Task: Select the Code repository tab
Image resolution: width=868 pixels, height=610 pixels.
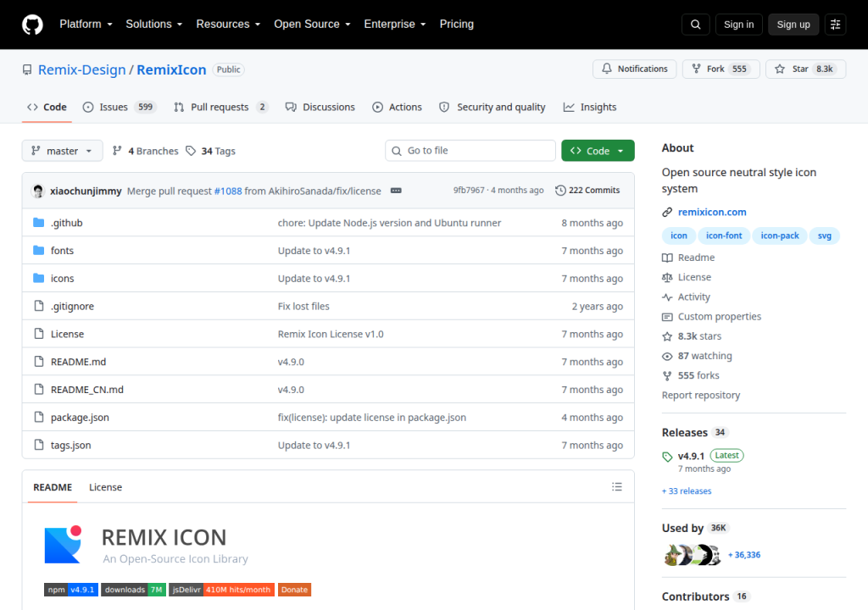Action: pos(47,108)
